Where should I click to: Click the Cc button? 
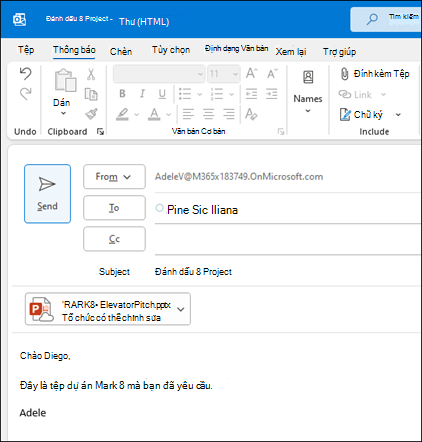coord(114,239)
